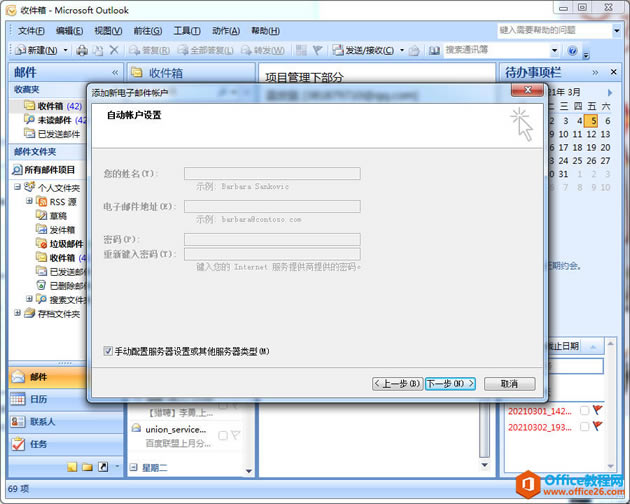Collapse the Mail navigation pane
The height and width of the screenshot is (504, 630).
point(115,72)
